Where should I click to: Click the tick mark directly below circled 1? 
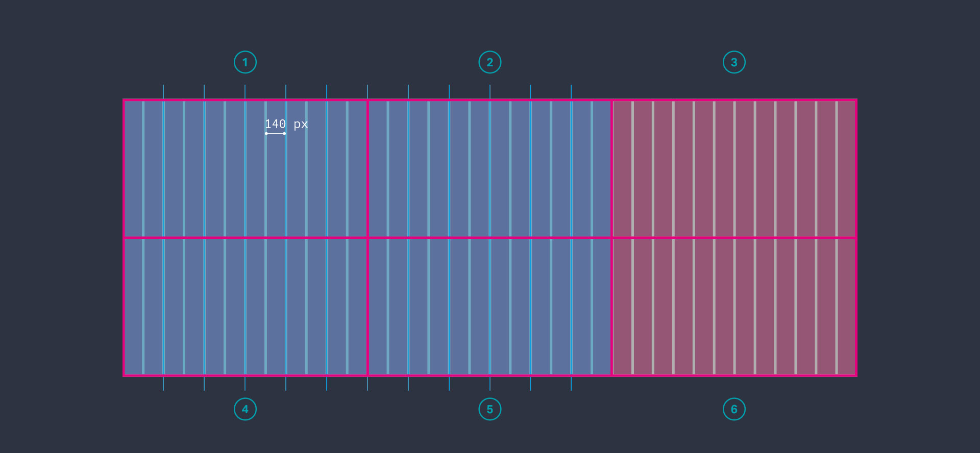pos(245,91)
